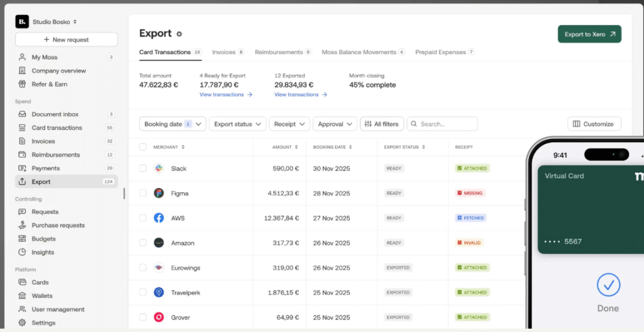Click the settings gear next to Export title
Screen dimensions: 644x332
pos(179,34)
